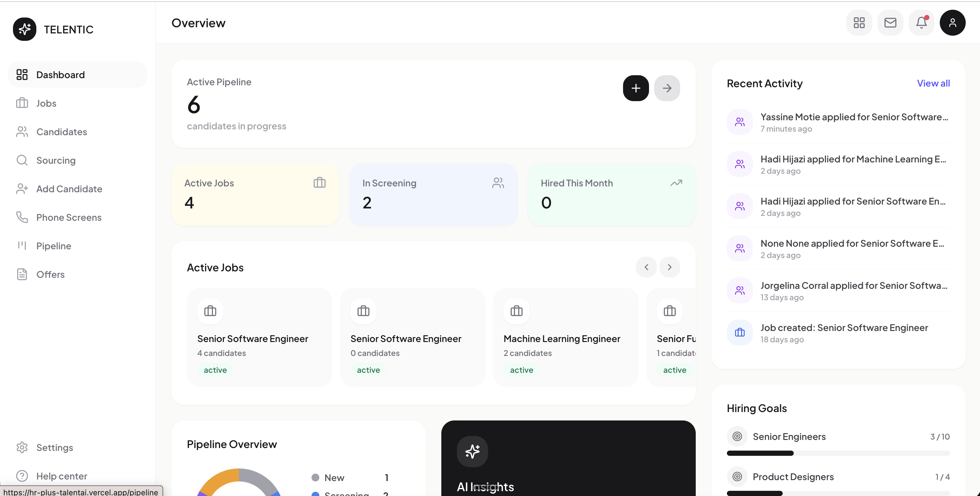
Task: Open Help center in the sidebar
Action: point(62,476)
